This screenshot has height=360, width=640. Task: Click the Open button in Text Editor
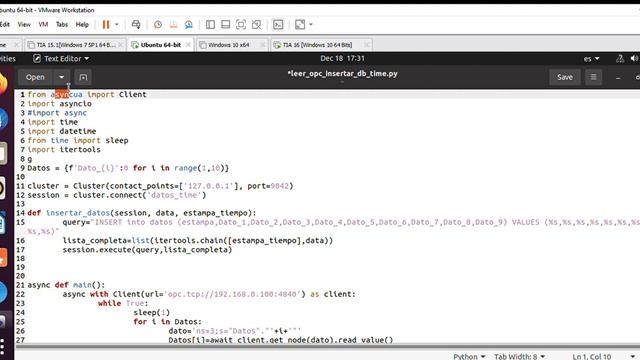pyautogui.click(x=35, y=77)
